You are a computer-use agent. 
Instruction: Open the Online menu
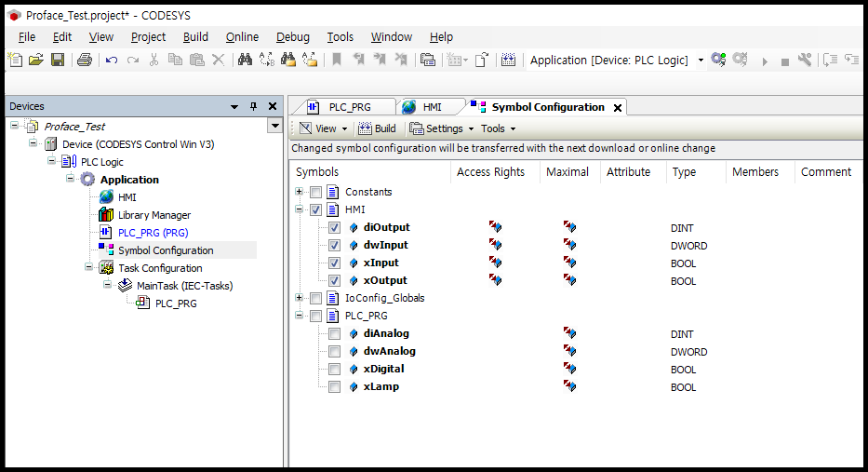coord(242,37)
